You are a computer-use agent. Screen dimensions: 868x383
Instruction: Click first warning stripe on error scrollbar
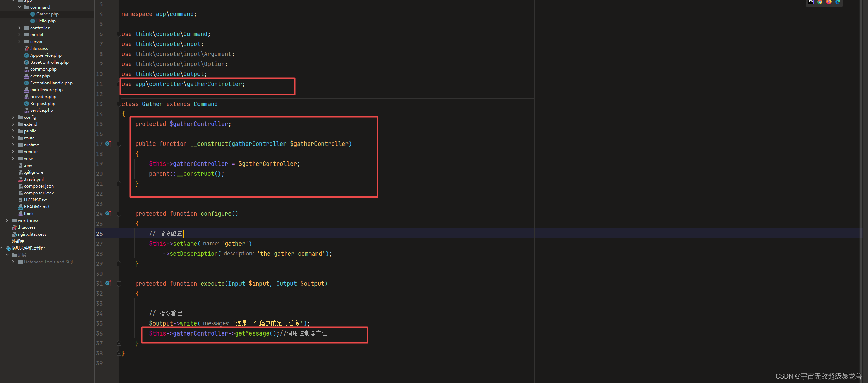click(860, 60)
